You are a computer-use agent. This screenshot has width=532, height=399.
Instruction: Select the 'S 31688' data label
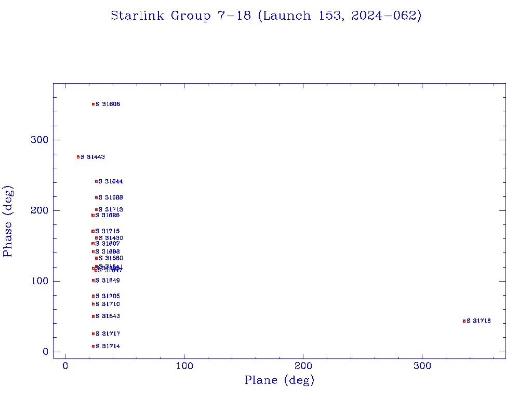coord(111,197)
